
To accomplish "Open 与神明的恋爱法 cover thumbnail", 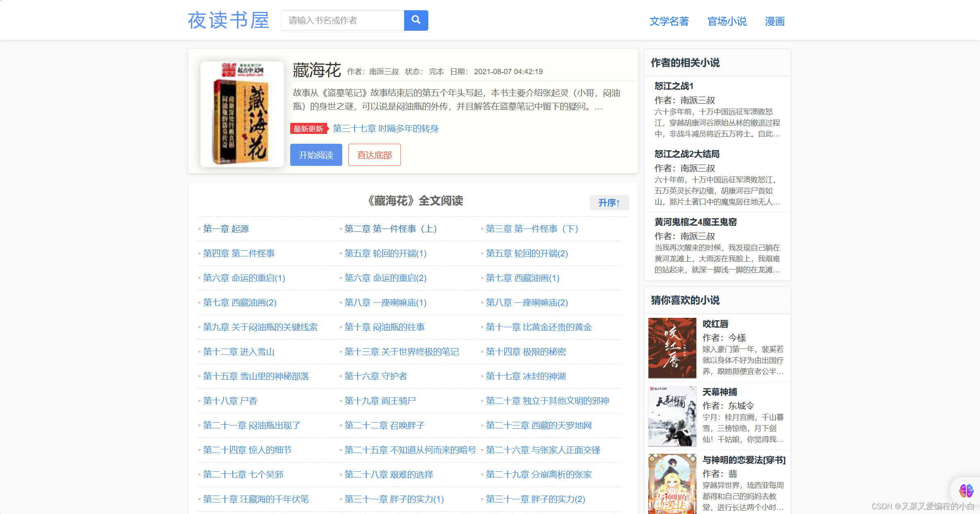I will click(672, 484).
